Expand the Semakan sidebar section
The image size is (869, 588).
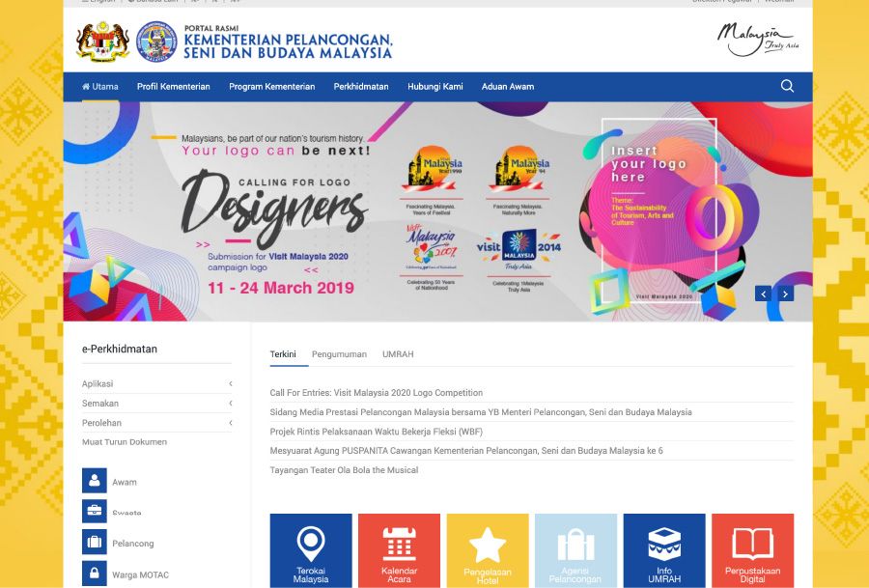click(x=156, y=403)
